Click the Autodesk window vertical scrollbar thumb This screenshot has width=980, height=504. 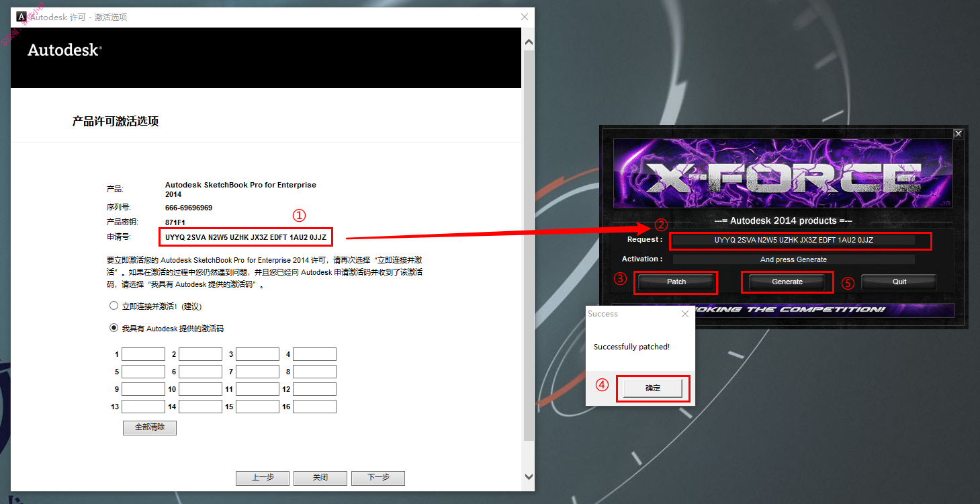(x=529, y=245)
